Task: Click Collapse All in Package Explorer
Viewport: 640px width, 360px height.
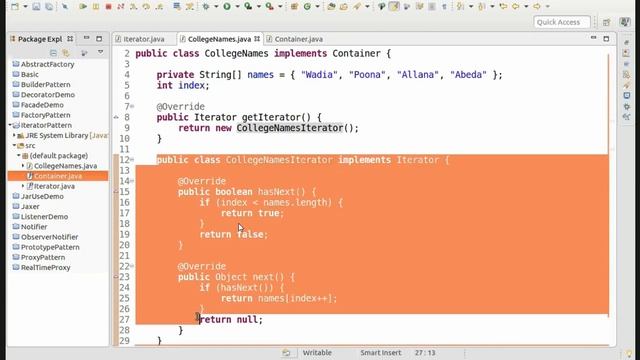Action: pyautogui.click(x=53, y=53)
